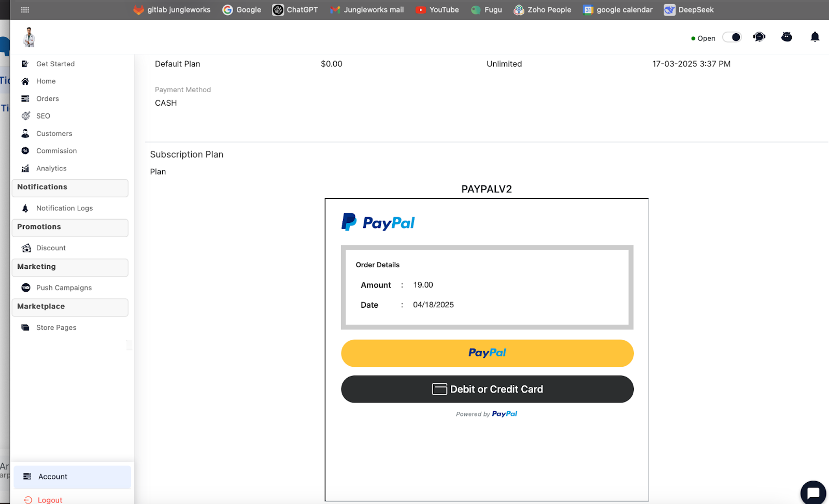The width and height of the screenshot is (829, 504).
Task: Select Account in the sidebar
Action: coord(72,477)
